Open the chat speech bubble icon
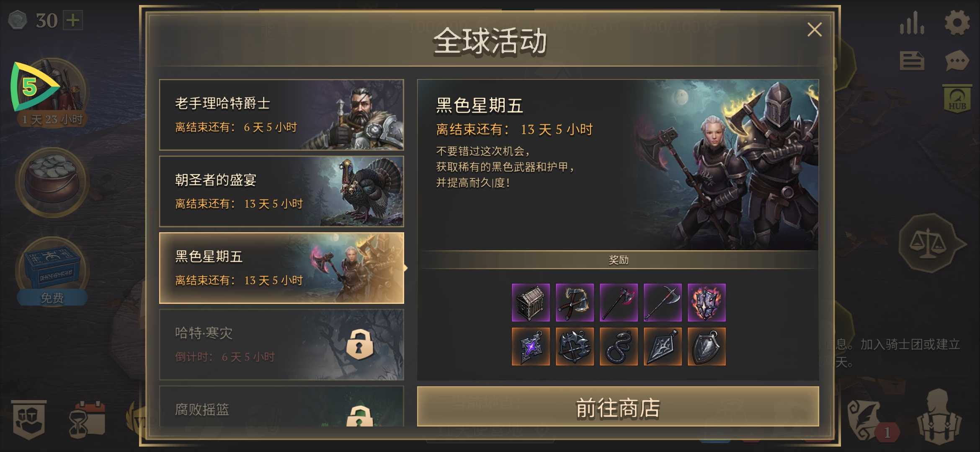This screenshot has height=452, width=980. [957, 61]
